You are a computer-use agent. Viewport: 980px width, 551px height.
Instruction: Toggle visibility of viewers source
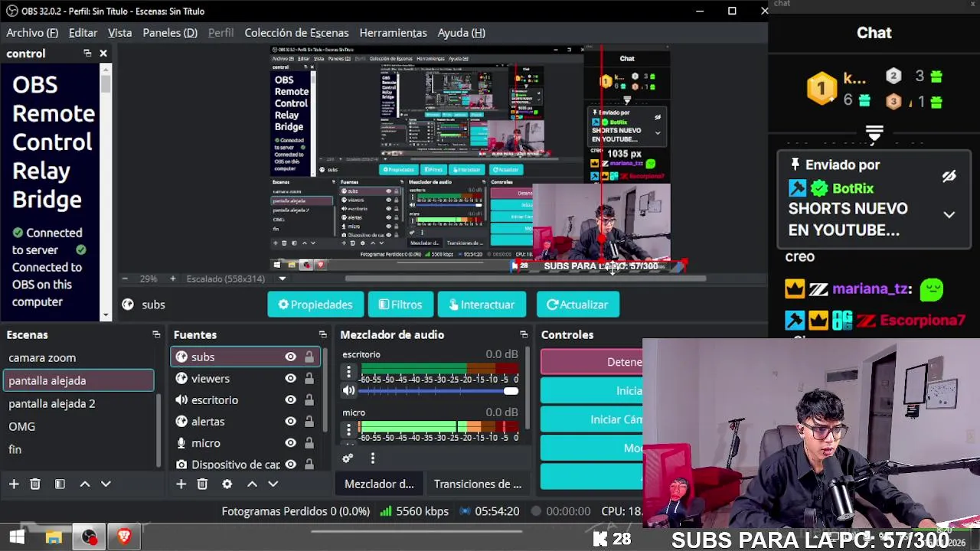point(290,378)
